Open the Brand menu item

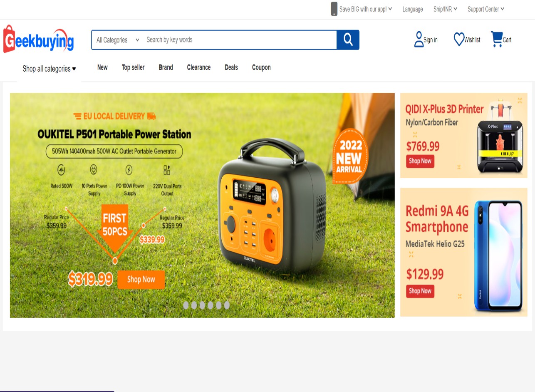[x=166, y=67]
